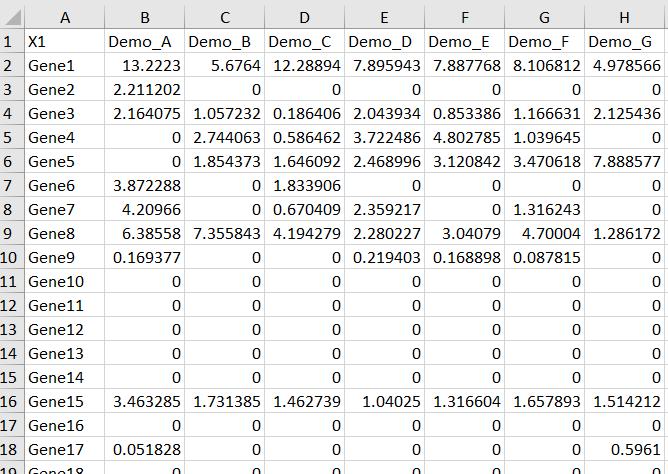
Task: Click the Demo_E header cell
Action: point(465,42)
